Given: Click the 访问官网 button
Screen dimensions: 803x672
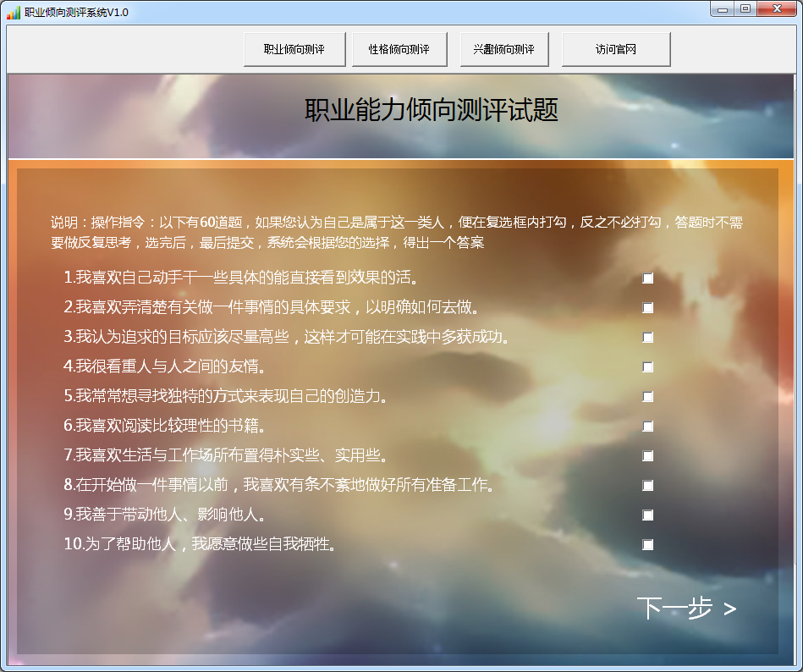Looking at the screenshot, I should pyautogui.click(x=616, y=49).
